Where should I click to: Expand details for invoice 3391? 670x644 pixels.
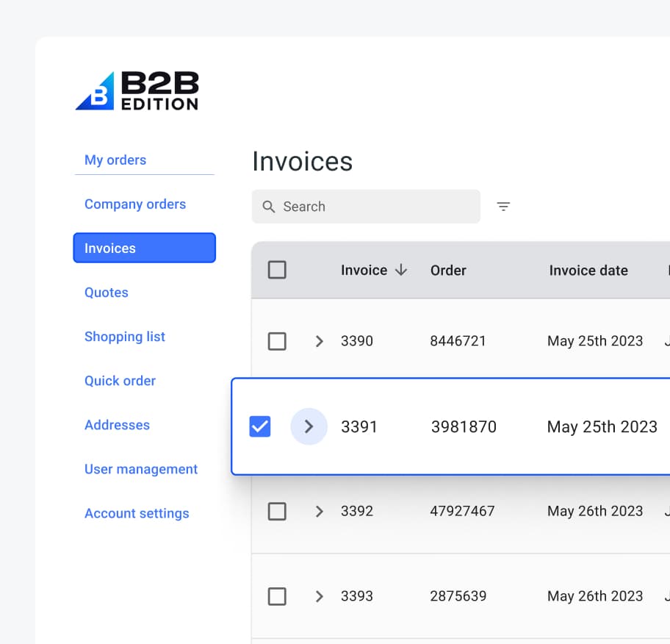[309, 426]
